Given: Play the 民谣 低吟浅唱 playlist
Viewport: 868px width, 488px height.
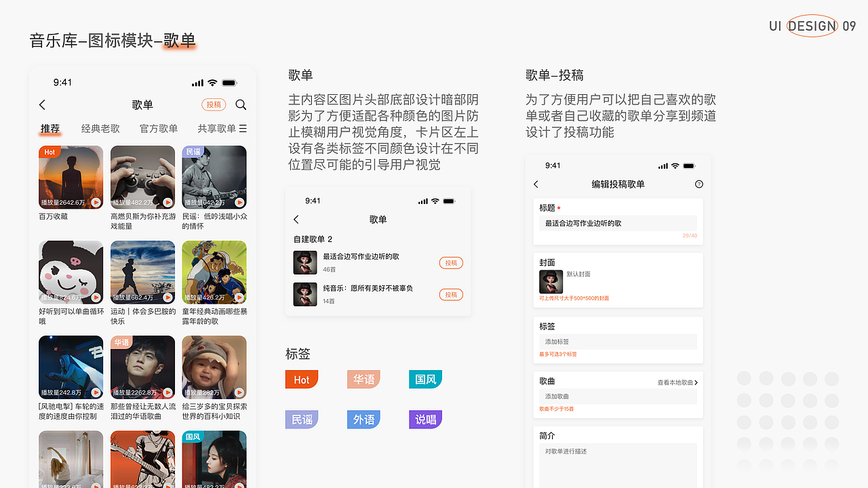Looking at the screenshot, I should pos(239,202).
